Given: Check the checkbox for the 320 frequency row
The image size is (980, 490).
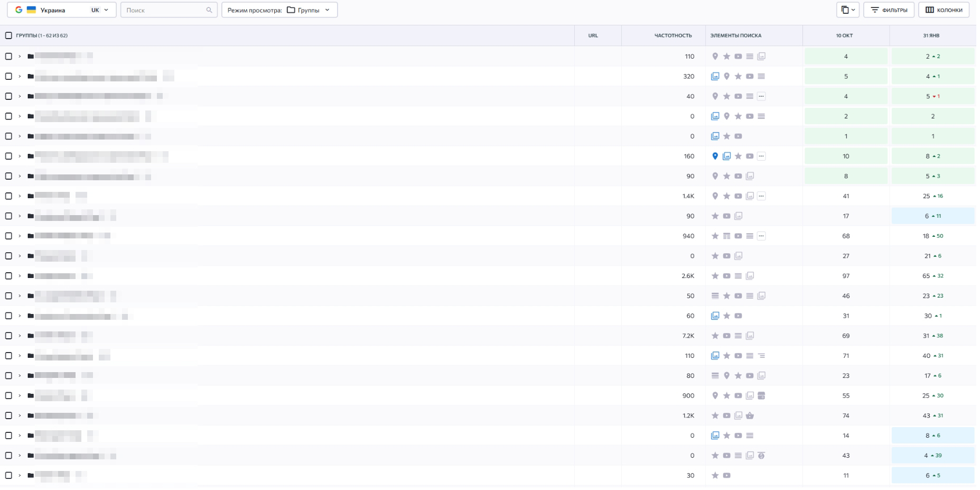Looking at the screenshot, I should (8, 76).
